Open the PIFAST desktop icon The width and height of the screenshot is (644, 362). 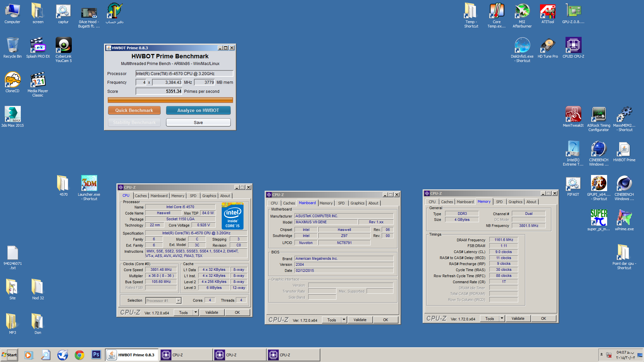(573, 186)
